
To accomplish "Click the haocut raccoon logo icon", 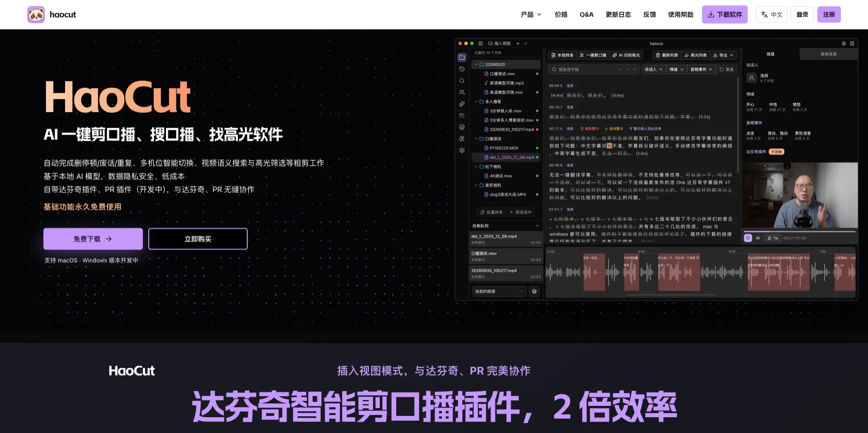I will click(x=36, y=14).
